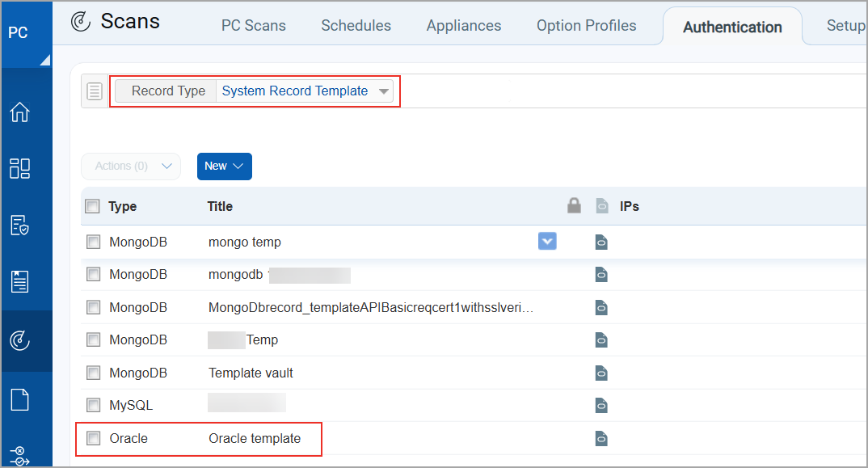Image resolution: width=868 pixels, height=468 pixels.
Task: Click the New button
Action: pos(224,166)
